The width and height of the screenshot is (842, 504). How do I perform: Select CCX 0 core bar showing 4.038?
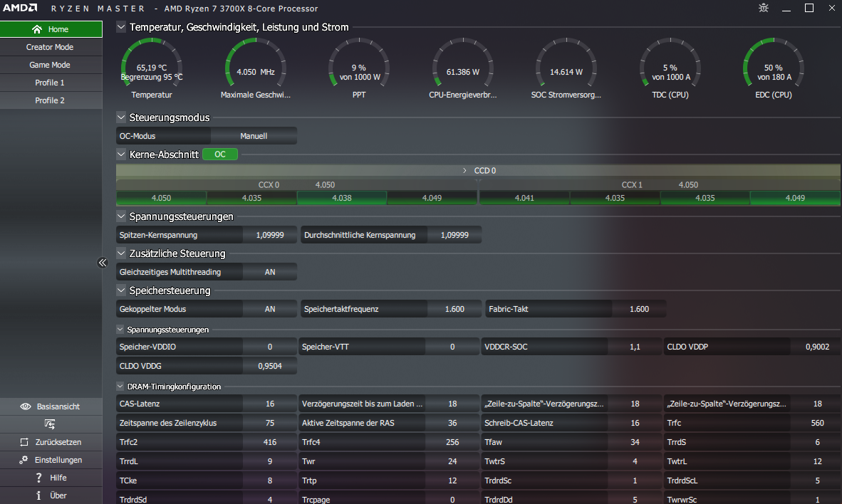[x=341, y=198]
